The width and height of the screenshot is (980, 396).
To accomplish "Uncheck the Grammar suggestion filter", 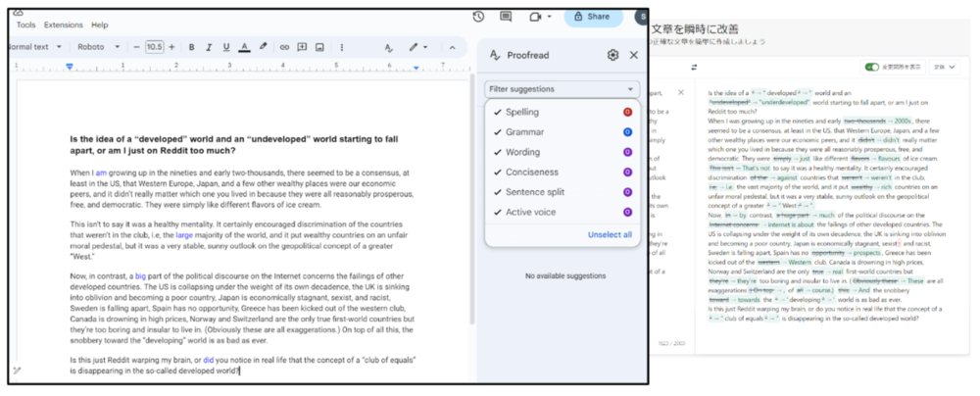I will tap(499, 132).
